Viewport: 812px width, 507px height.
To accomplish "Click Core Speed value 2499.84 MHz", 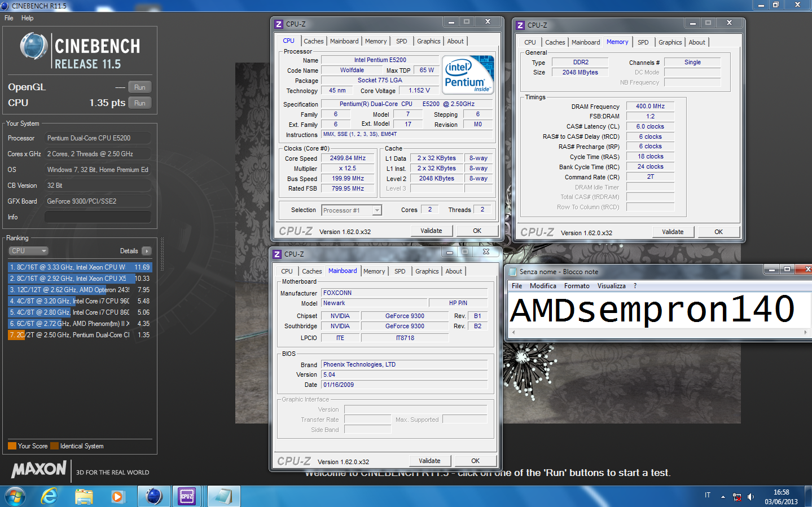I will click(x=348, y=158).
